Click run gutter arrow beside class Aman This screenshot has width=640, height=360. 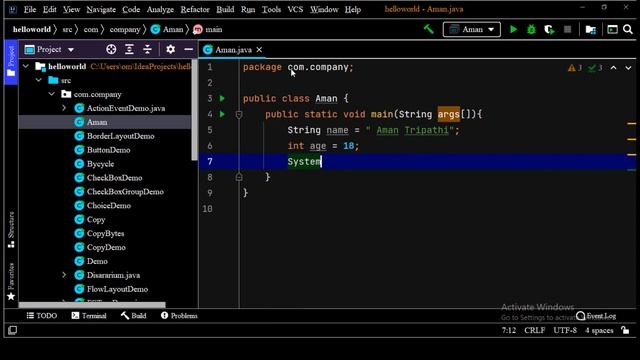[222, 98]
